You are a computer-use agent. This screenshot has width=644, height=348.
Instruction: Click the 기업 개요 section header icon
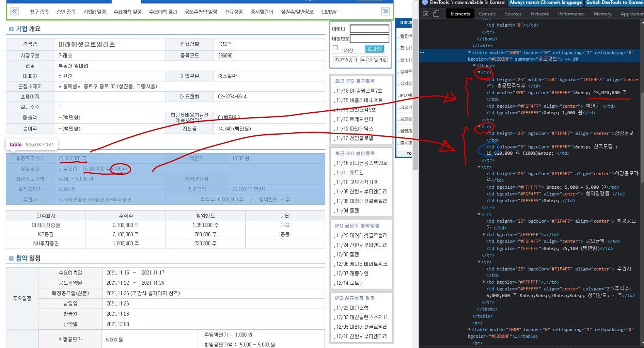point(11,29)
